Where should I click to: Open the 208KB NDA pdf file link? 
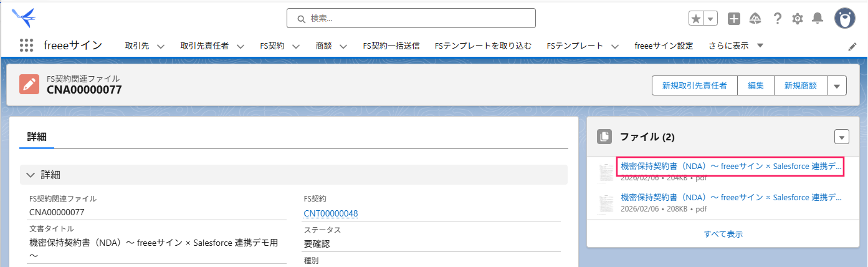coord(731,198)
